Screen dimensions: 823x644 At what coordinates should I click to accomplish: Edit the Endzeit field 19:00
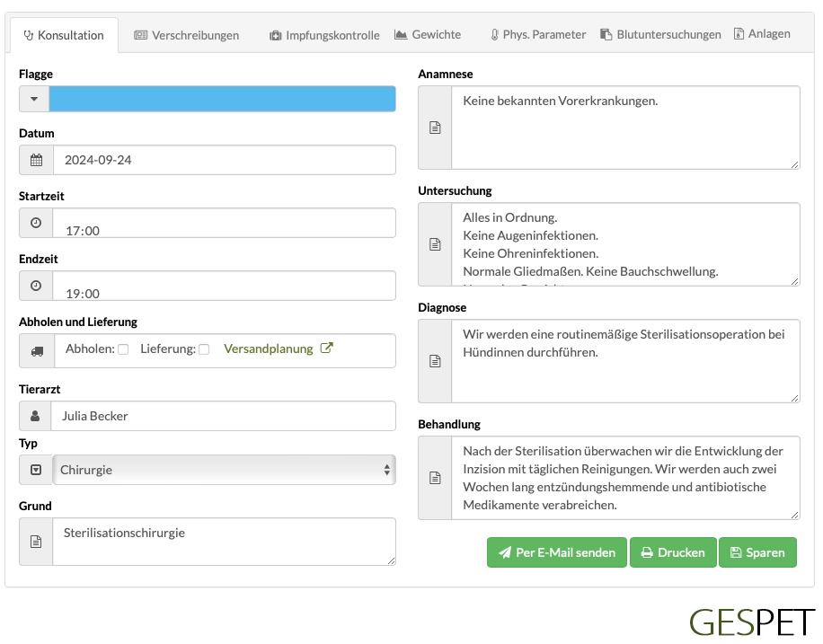(224, 286)
